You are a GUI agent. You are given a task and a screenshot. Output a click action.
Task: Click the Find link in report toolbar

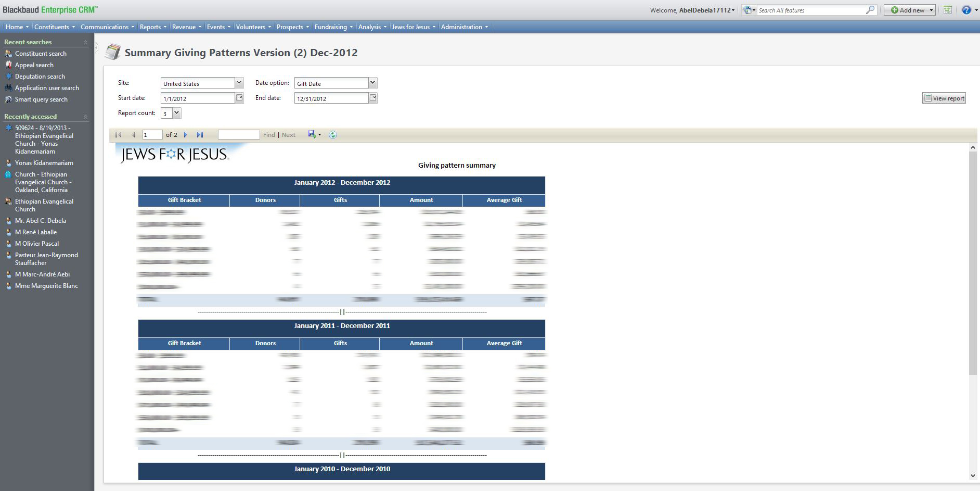[x=269, y=135]
